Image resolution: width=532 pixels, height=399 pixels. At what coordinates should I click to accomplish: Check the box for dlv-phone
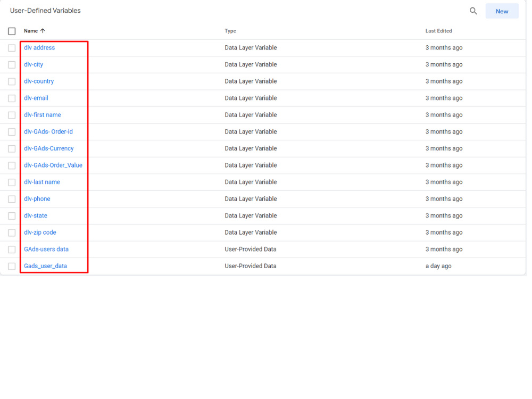(12, 199)
